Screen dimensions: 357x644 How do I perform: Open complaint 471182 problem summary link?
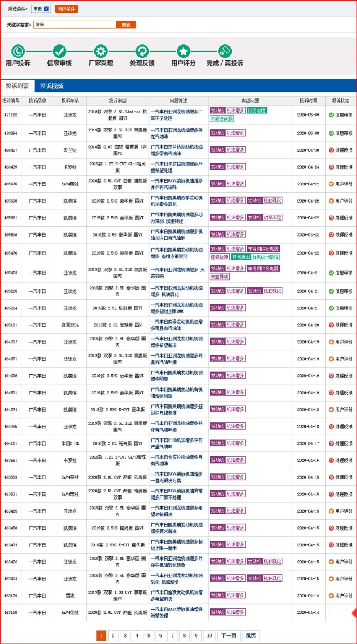pyautogui.click(x=176, y=115)
